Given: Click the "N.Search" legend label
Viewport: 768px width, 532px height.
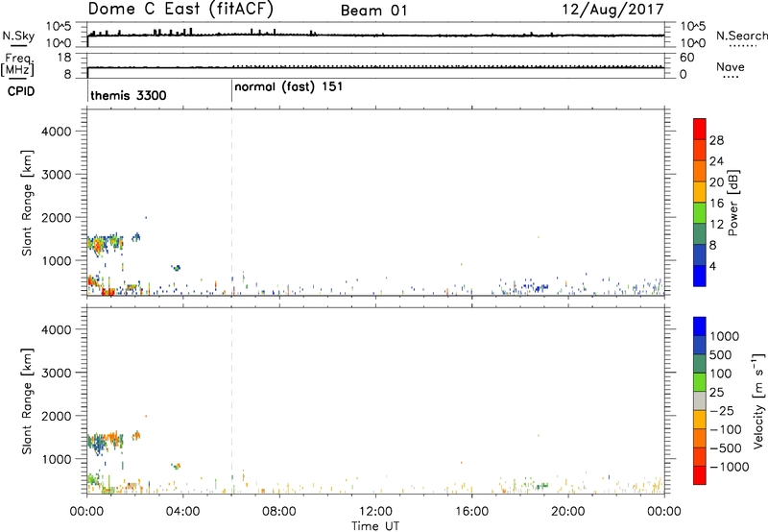Looking at the screenshot, I should click(741, 36).
